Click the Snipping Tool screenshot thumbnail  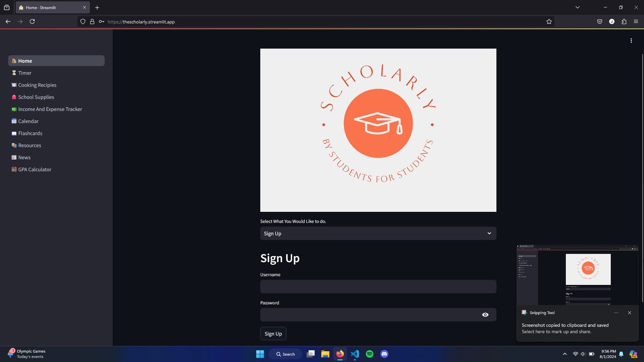pos(577,275)
